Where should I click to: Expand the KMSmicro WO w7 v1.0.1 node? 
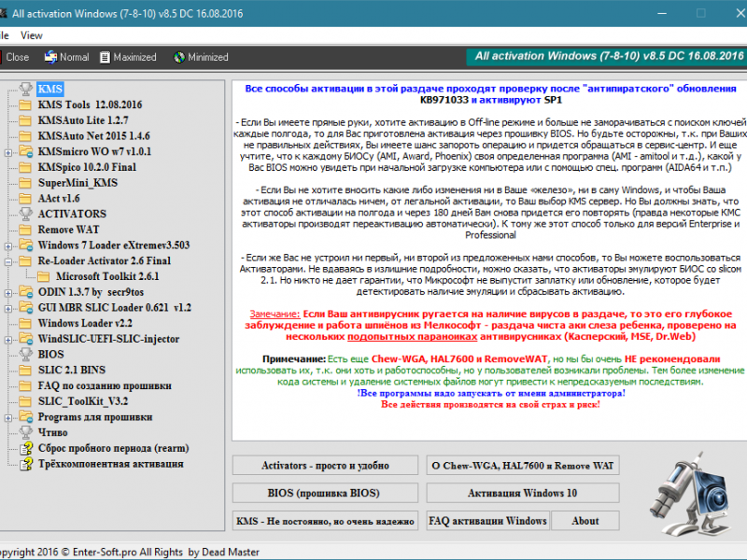click(x=8, y=153)
